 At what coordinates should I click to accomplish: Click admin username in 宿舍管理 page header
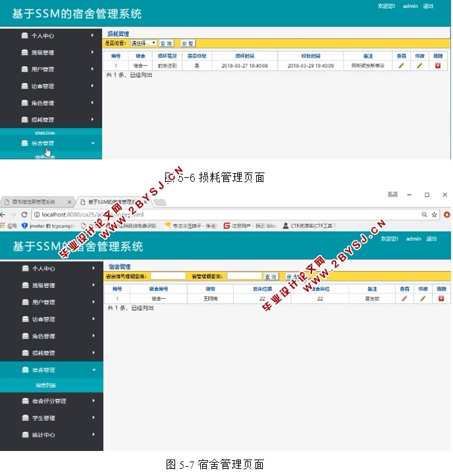coord(413,239)
